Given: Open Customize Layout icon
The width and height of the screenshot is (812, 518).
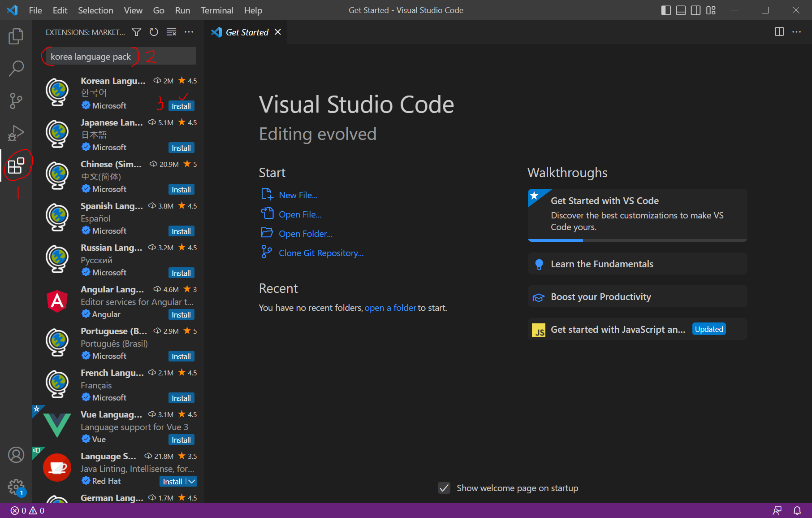Looking at the screenshot, I should (711, 10).
